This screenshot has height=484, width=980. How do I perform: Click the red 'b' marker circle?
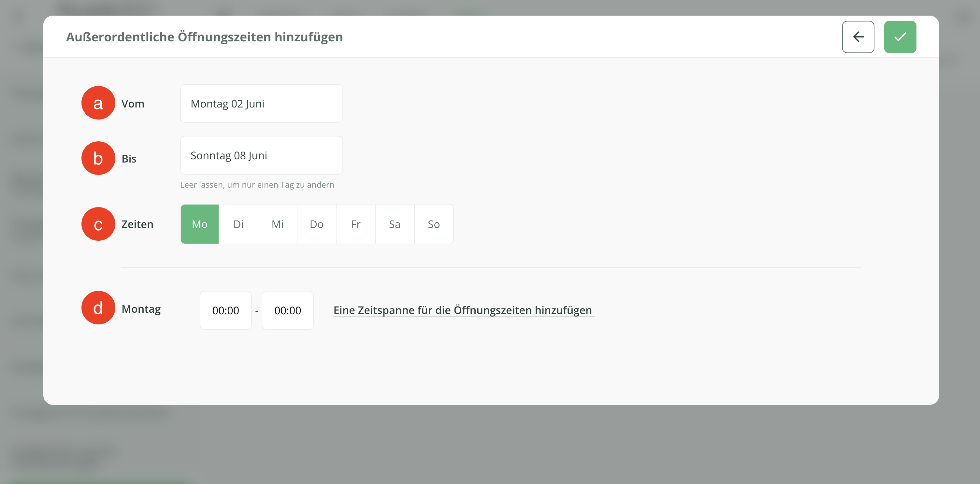[98, 158]
